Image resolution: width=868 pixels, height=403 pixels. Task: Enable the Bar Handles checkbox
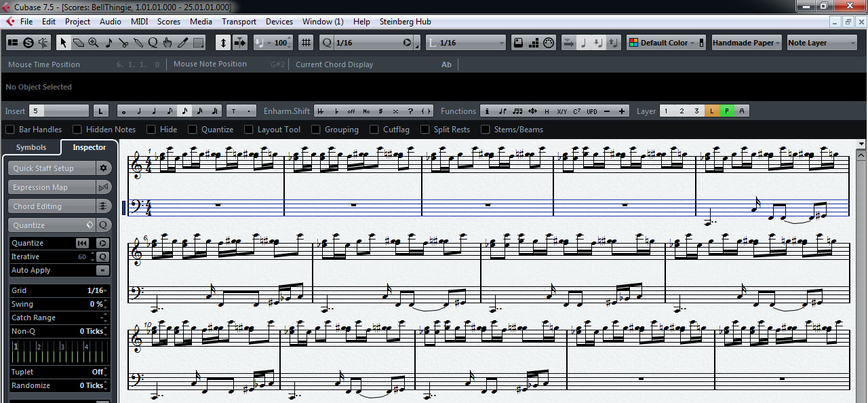click(10, 130)
